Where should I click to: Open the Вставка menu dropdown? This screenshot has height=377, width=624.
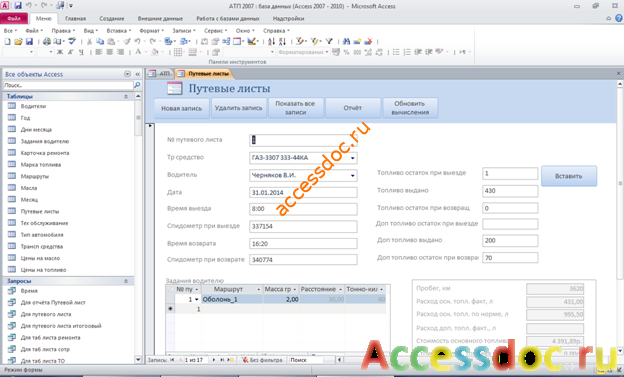(x=119, y=31)
